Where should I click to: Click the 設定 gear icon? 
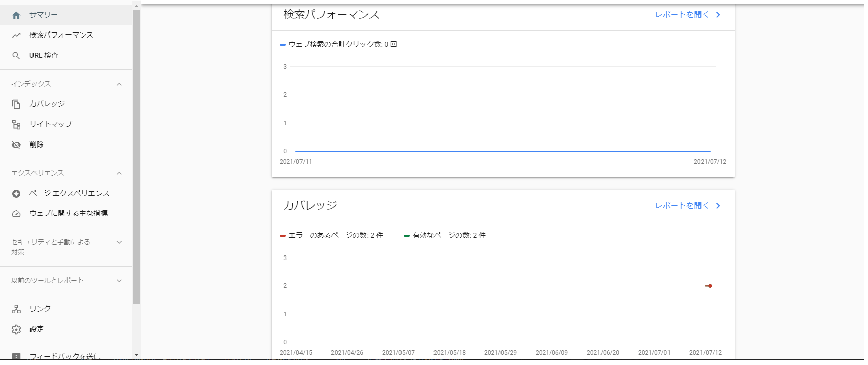coord(16,330)
